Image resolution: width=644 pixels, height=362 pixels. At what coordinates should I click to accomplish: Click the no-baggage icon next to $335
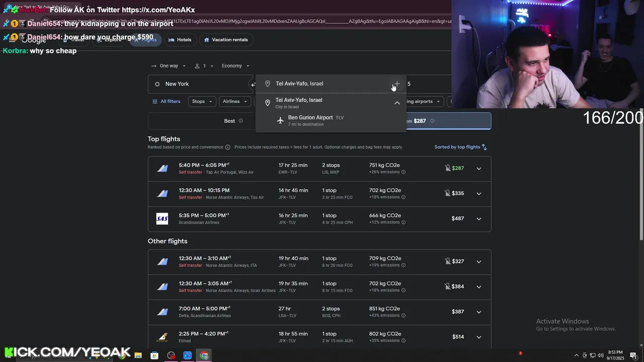[x=447, y=193]
